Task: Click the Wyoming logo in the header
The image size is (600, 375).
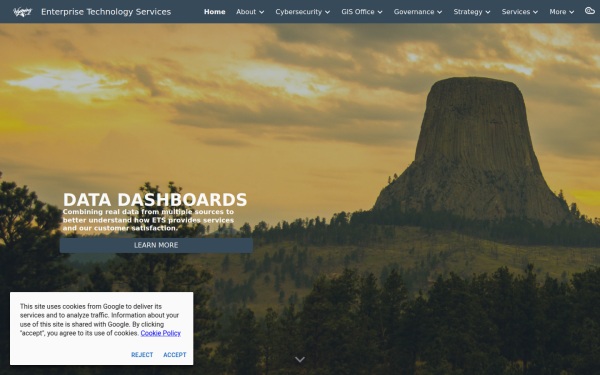Action: pyautogui.click(x=23, y=12)
